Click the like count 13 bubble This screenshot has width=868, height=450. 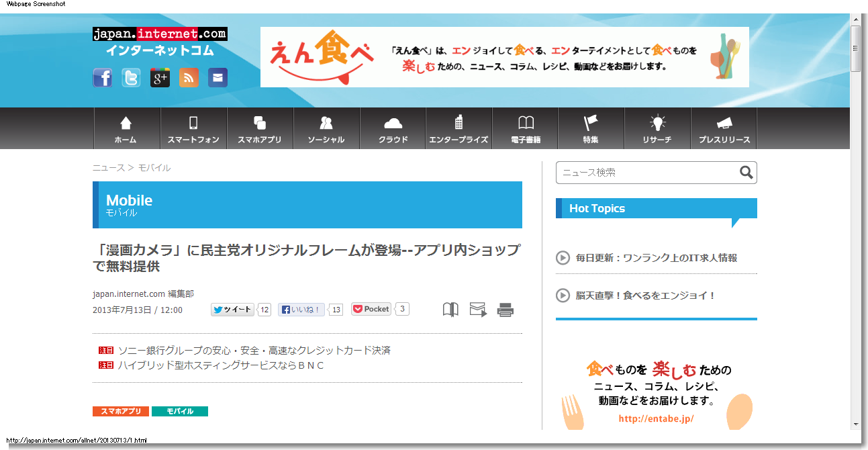(336, 310)
